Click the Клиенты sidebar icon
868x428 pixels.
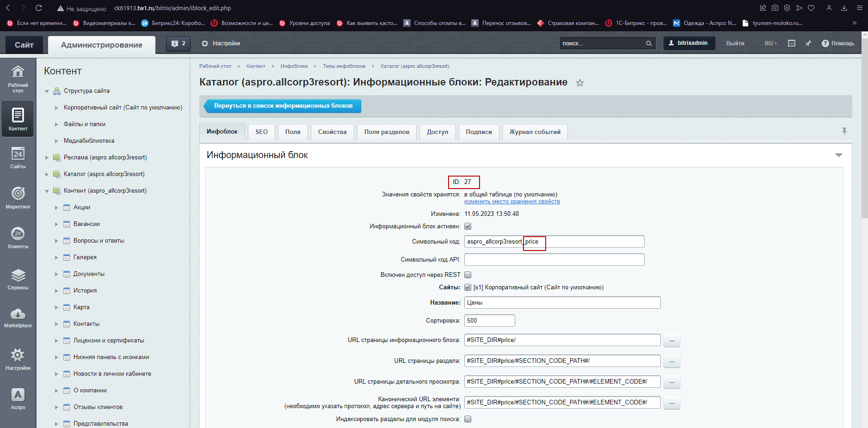[18, 238]
